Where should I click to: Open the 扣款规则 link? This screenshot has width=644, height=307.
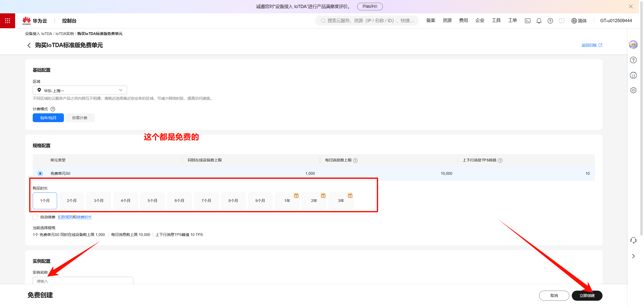point(65,217)
